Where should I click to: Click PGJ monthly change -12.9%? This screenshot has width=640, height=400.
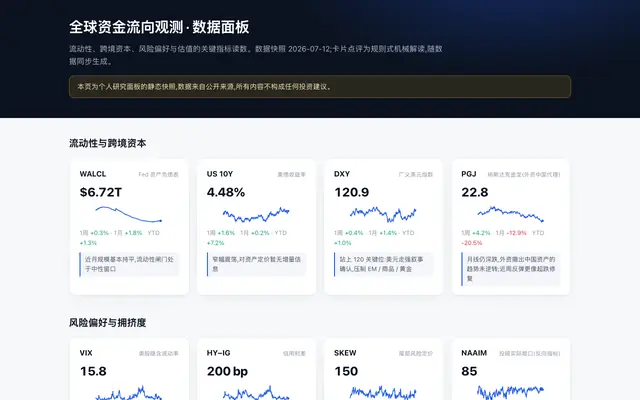coord(516,233)
